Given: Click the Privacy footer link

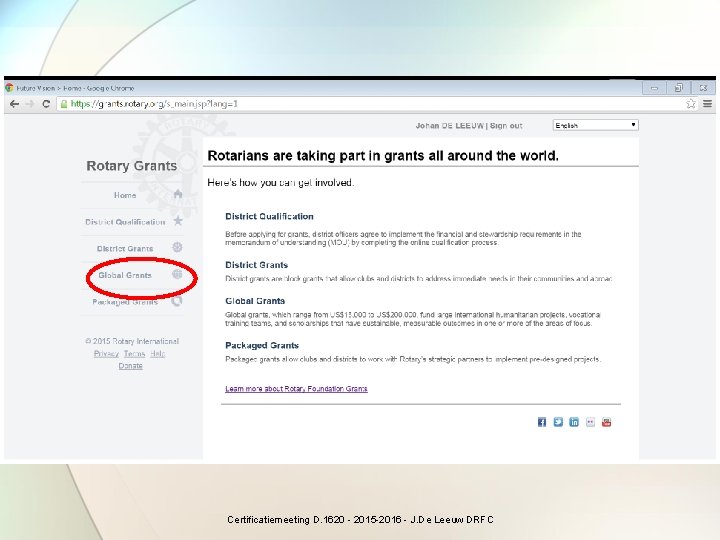Looking at the screenshot, I should (106, 354).
